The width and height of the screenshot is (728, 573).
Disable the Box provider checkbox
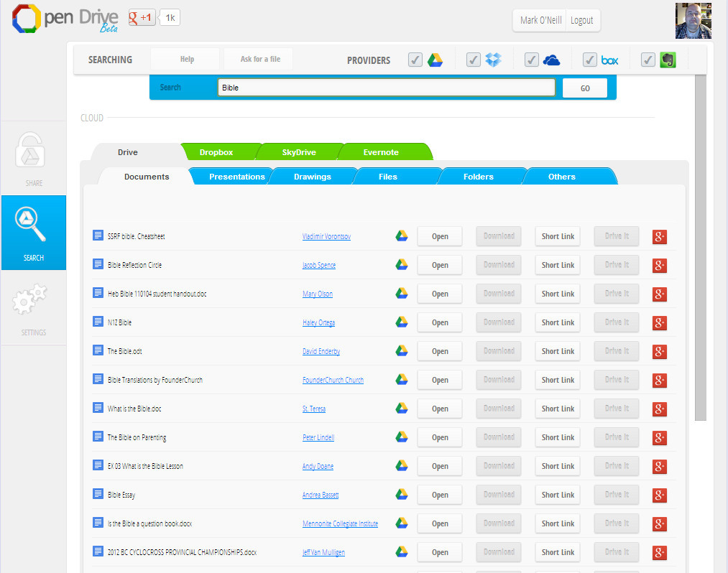point(589,60)
